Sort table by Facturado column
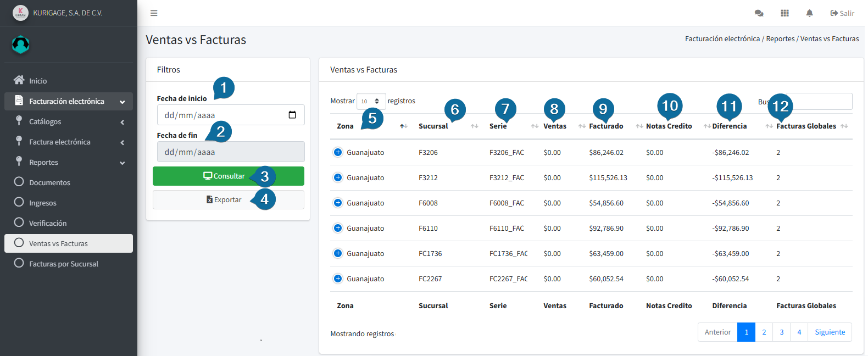 (x=606, y=126)
